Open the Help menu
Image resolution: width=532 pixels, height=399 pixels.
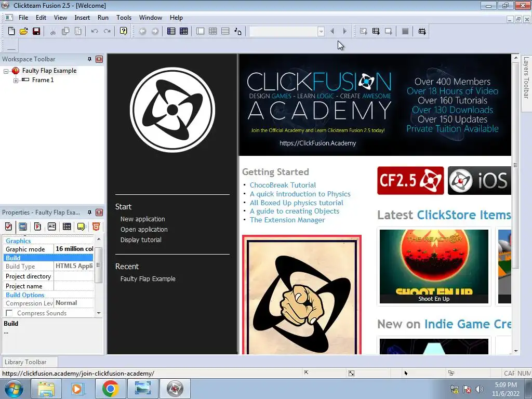click(x=176, y=18)
